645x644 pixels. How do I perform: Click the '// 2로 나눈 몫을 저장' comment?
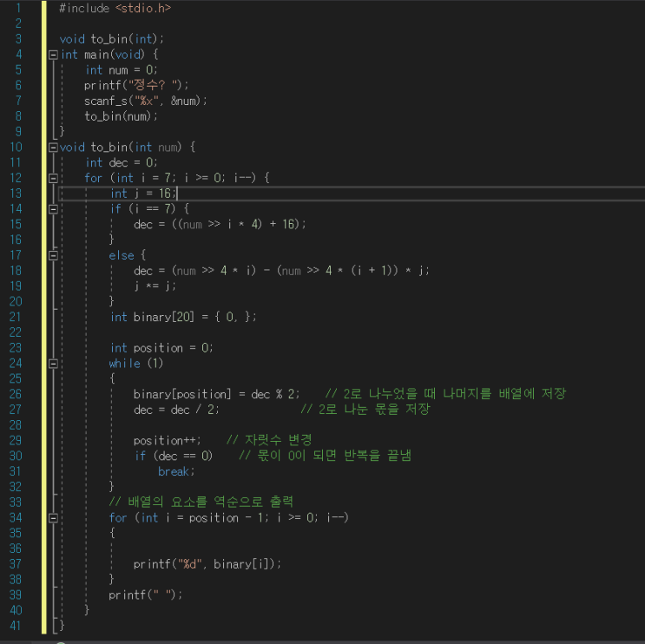(x=365, y=409)
